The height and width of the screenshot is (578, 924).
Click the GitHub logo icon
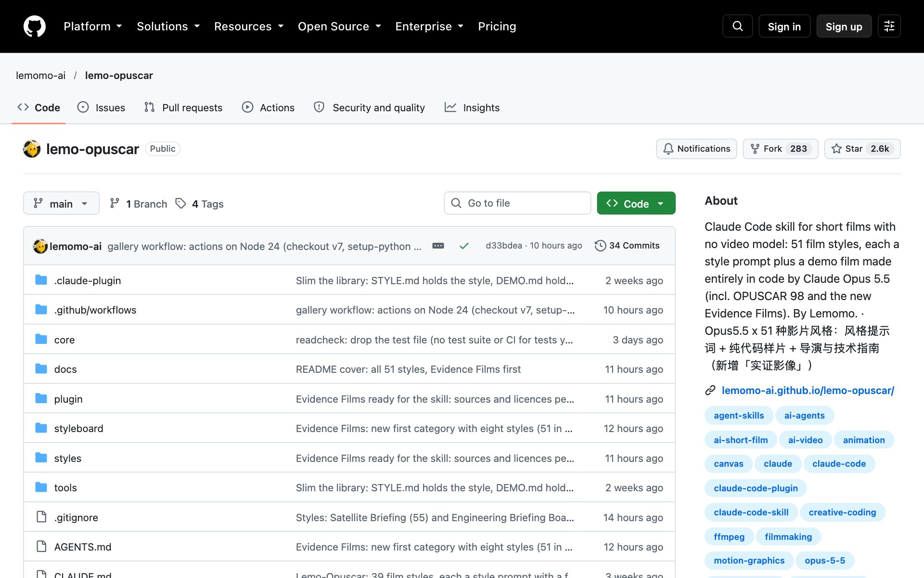(35, 26)
